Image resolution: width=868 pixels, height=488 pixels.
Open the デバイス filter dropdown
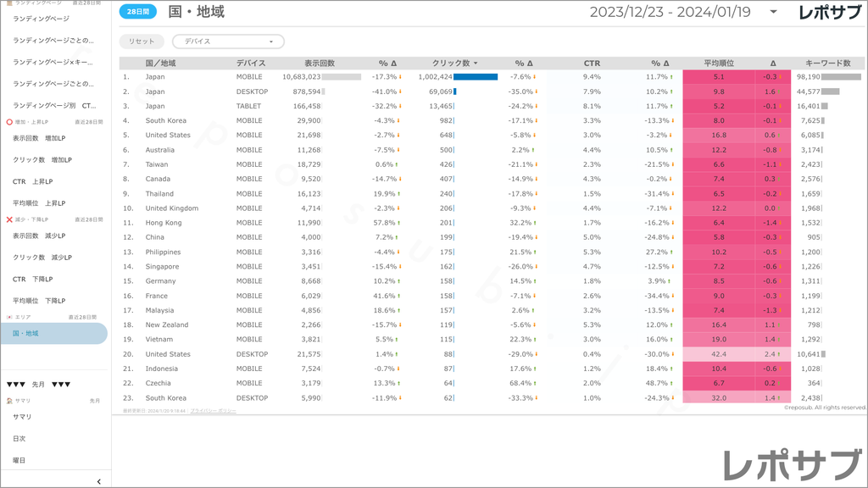pyautogui.click(x=228, y=42)
